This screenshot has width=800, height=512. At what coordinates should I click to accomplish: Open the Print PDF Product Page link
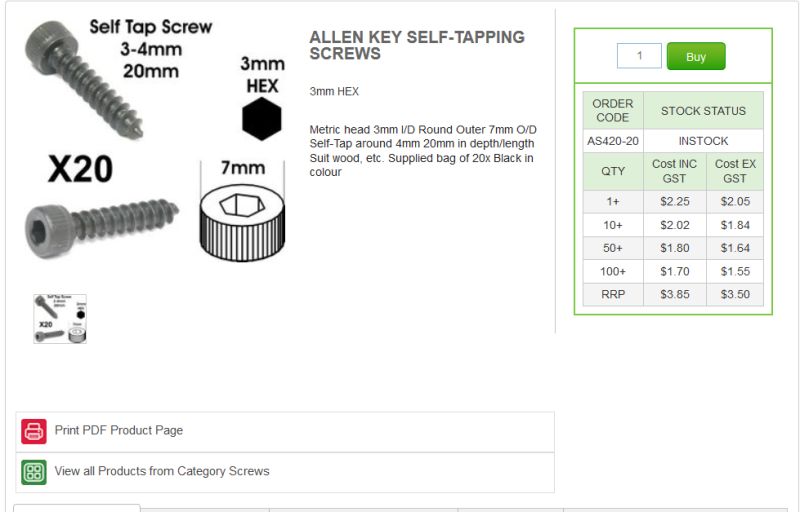click(x=118, y=430)
